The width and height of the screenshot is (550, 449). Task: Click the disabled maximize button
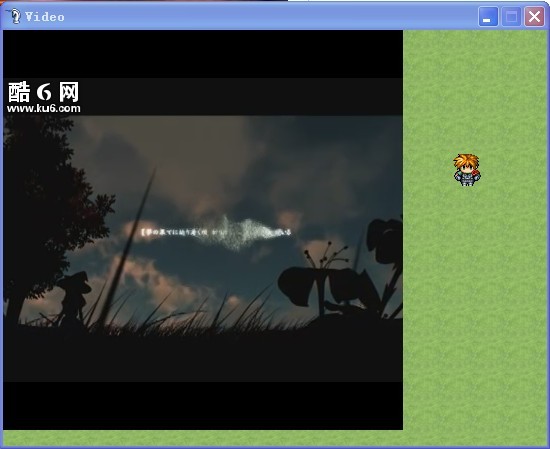coord(511,16)
